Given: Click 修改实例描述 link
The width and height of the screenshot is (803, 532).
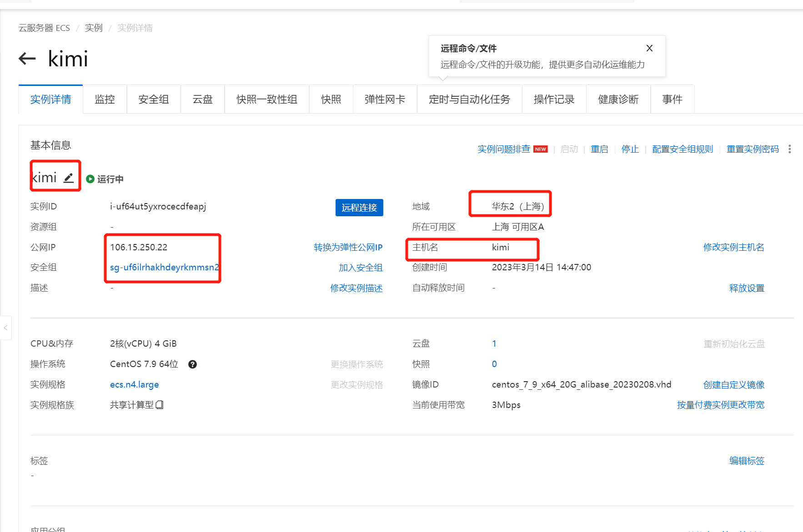Looking at the screenshot, I should 356,288.
